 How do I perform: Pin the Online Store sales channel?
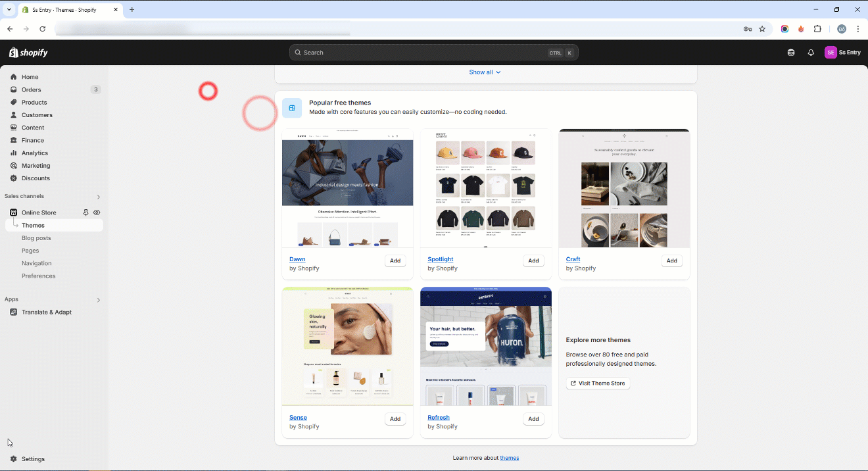(85, 212)
